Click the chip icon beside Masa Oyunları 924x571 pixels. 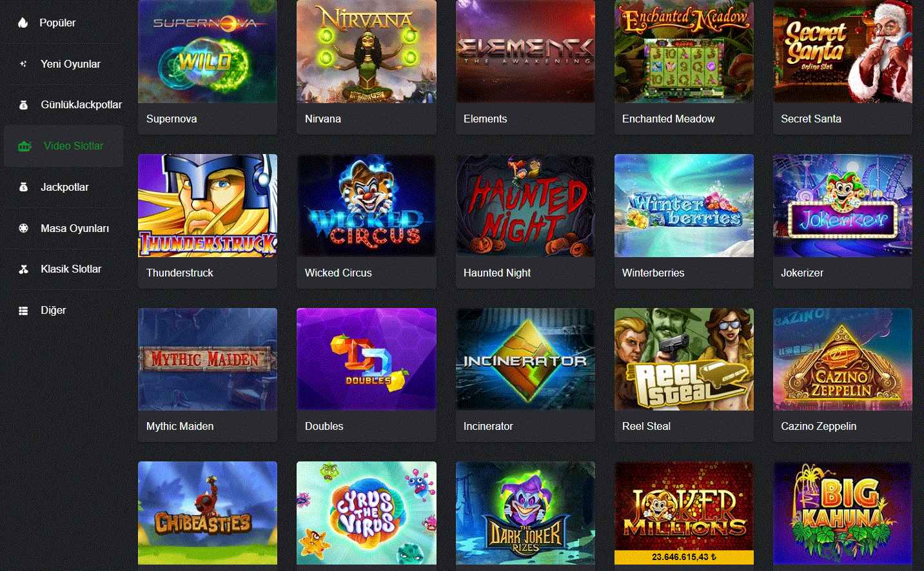[x=23, y=228]
